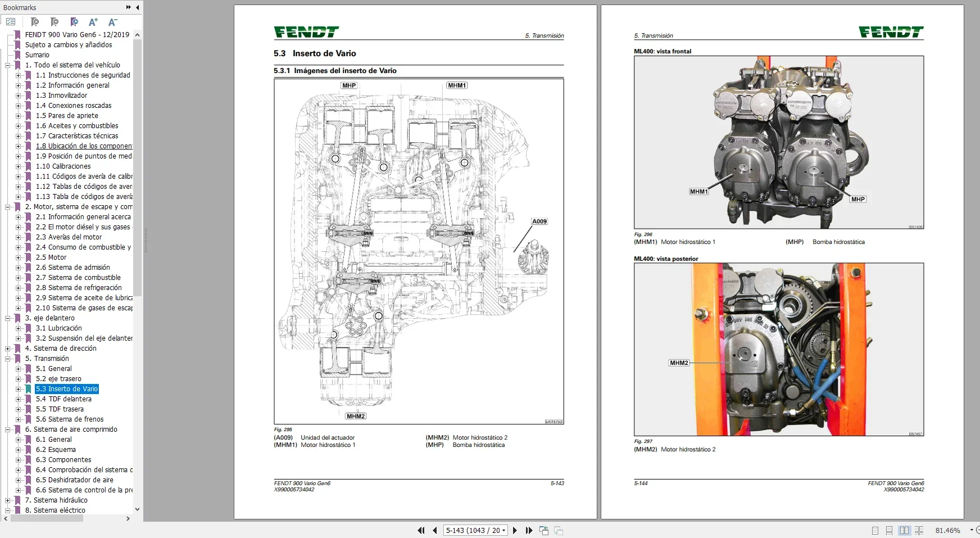Collapse the Bookmarks panel with the arrow
The width and height of the screenshot is (980, 538).
pos(137,7)
